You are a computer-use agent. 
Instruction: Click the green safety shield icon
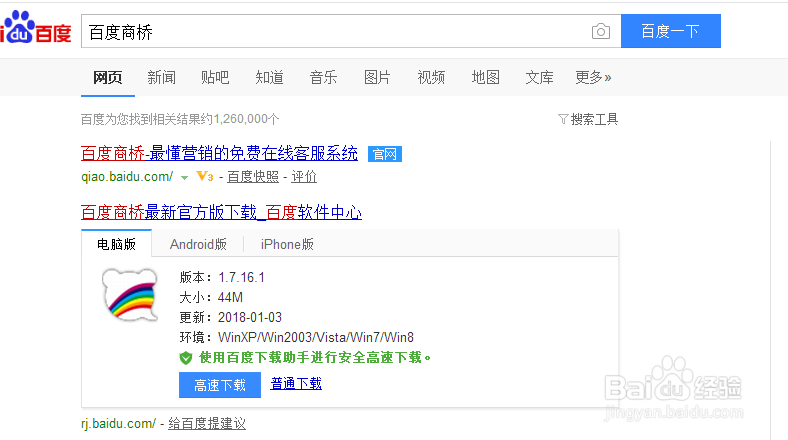coord(185,358)
